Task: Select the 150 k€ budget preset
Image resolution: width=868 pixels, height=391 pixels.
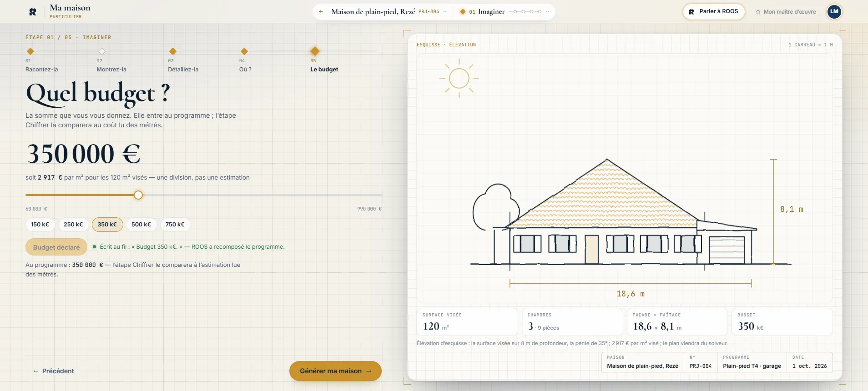Action: pyautogui.click(x=40, y=225)
